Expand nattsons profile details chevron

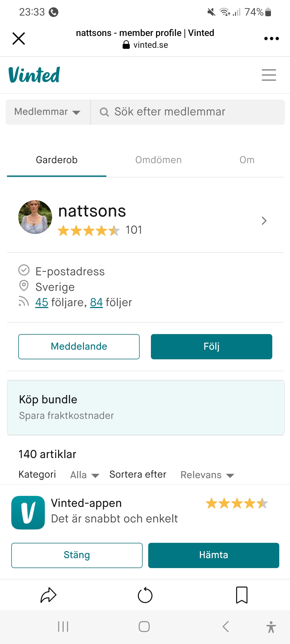pyautogui.click(x=264, y=221)
